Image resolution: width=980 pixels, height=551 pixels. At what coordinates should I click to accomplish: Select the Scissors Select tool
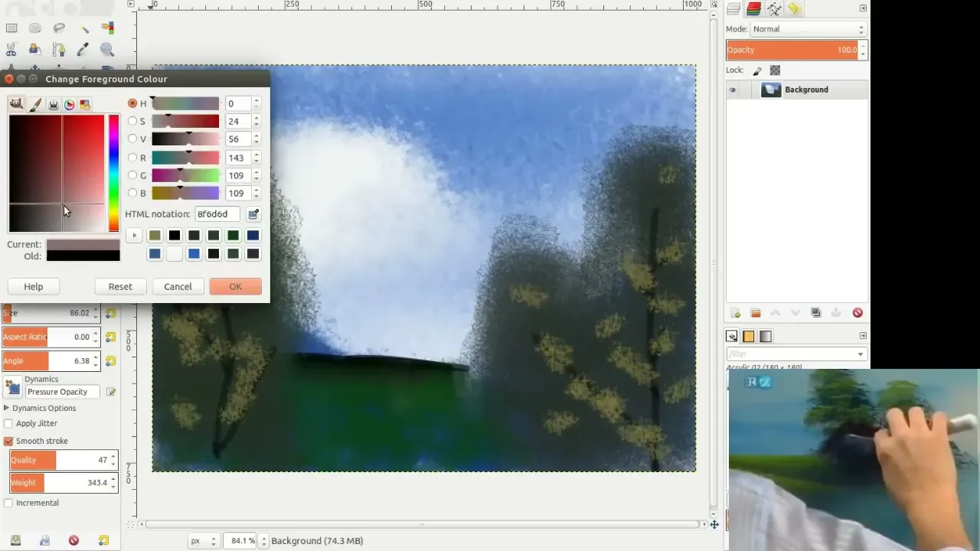tap(11, 50)
